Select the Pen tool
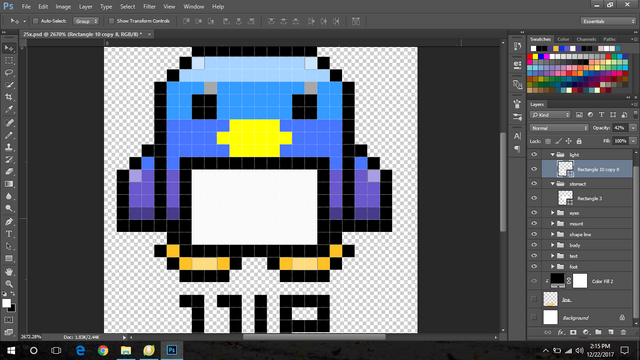The height and width of the screenshot is (360, 640). (9, 222)
